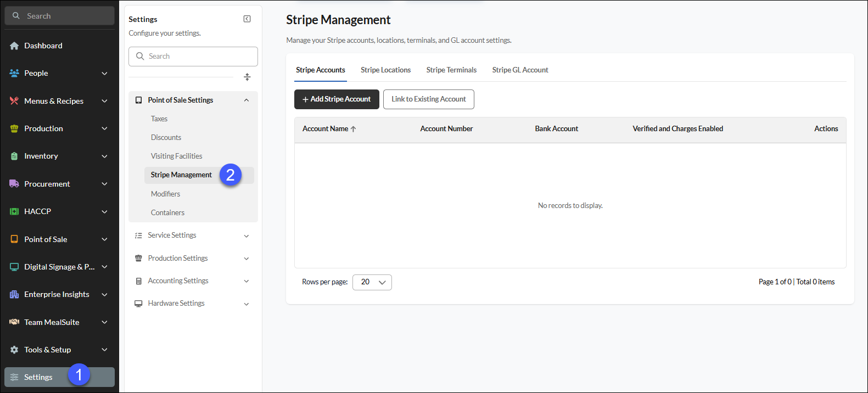Click the Production chef hat icon

[14, 128]
